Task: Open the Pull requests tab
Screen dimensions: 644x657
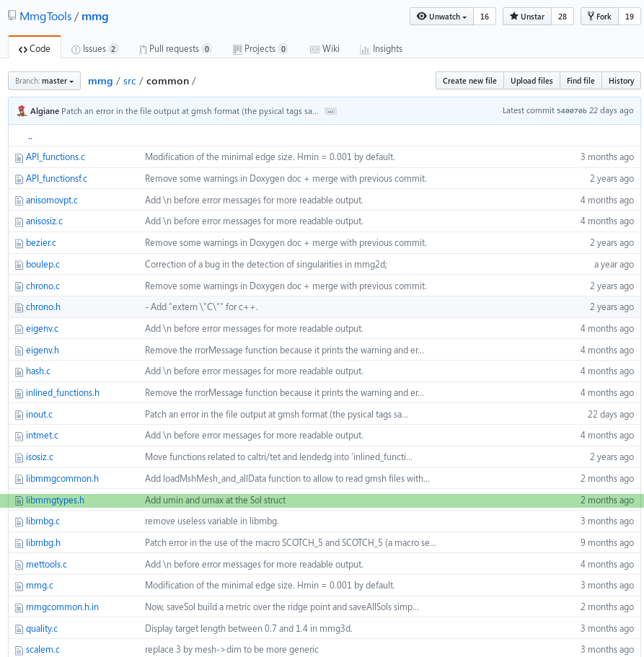Action: (175, 49)
